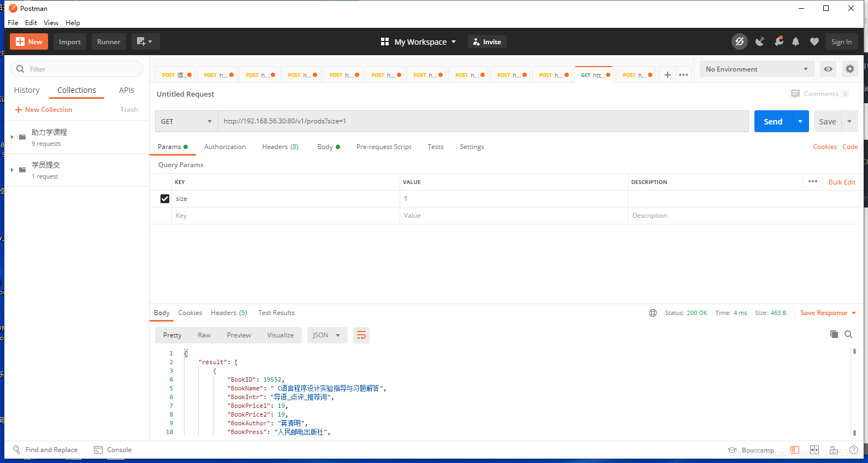This screenshot has width=868, height=463.
Task: Open the capture requests satellite icon
Action: click(759, 41)
